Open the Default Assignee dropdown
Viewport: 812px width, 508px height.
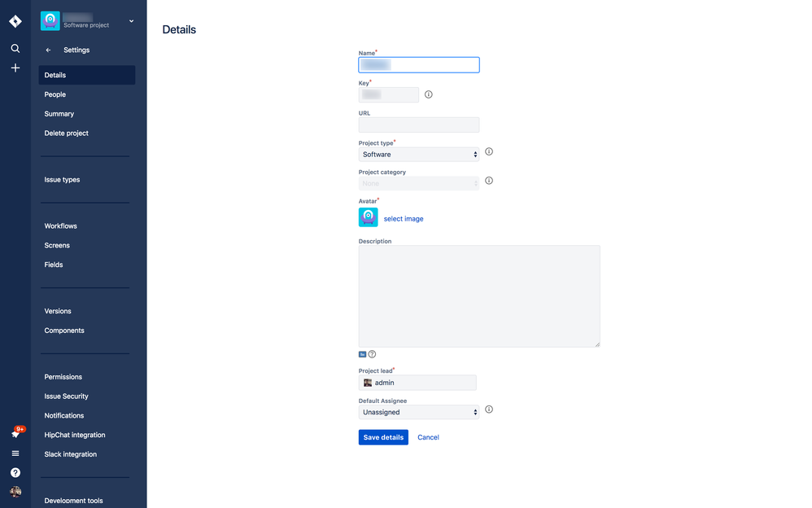point(418,412)
